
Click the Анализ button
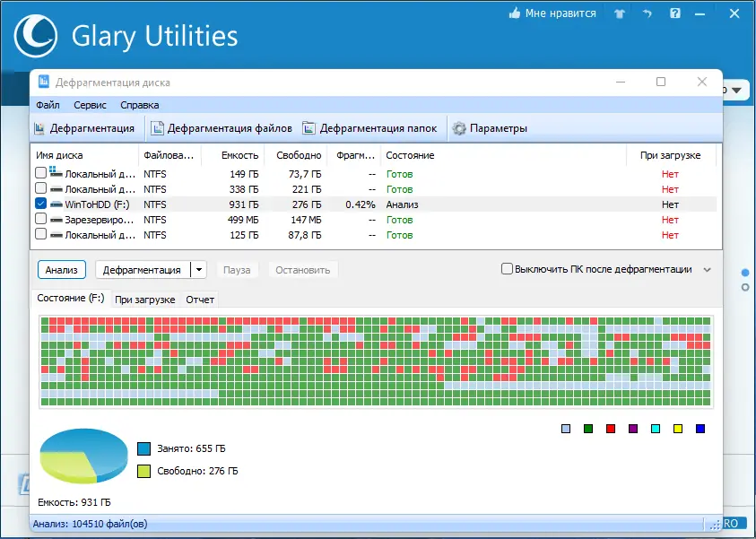click(x=60, y=269)
